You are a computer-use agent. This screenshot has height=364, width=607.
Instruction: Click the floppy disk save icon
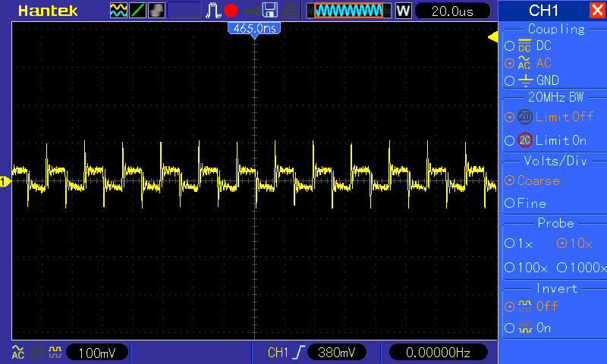click(x=270, y=11)
